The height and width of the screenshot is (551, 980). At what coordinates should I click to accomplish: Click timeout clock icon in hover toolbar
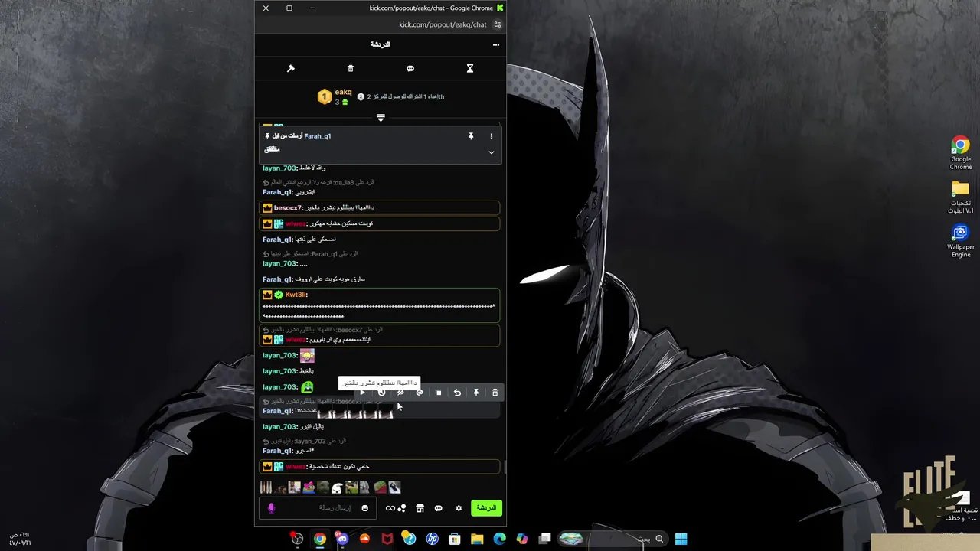381,393
